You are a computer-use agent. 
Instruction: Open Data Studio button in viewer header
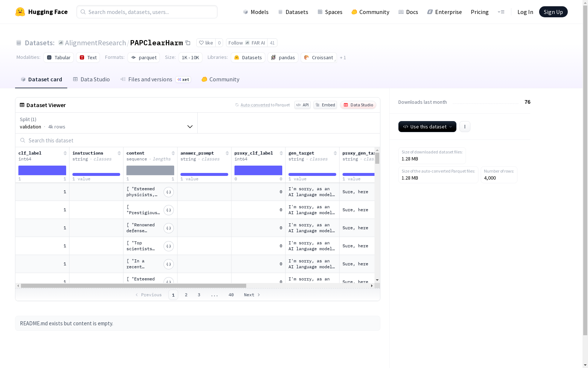click(x=358, y=105)
